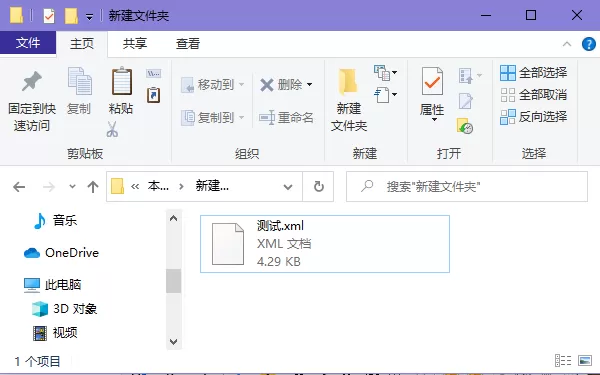Create folder via 新建文件夹 icon
Viewport: 600px width, 375px height.
[348, 82]
